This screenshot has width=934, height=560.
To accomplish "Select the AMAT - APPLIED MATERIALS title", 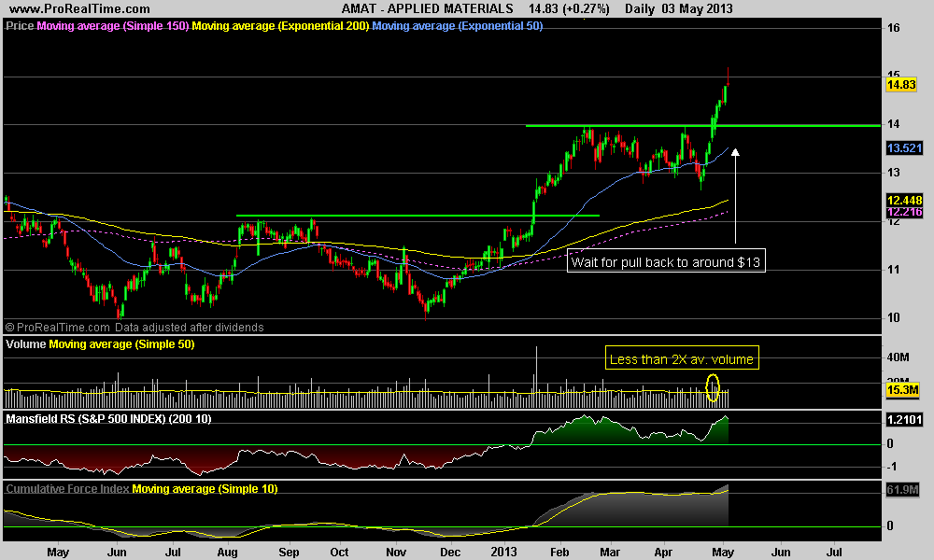I will coord(427,9).
